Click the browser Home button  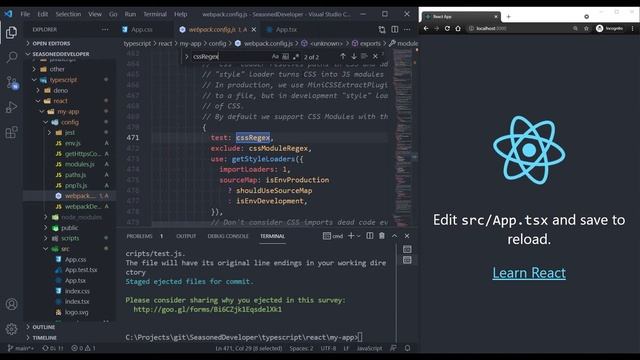click(458, 28)
